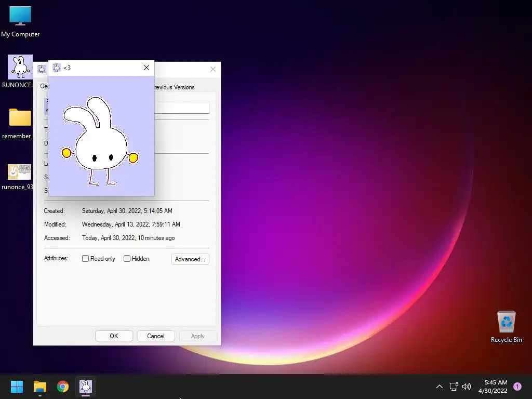532x399 pixels.
Task: Click the bunny app taskbar icon
Action: pyautogui.click(x=86, y=387)
